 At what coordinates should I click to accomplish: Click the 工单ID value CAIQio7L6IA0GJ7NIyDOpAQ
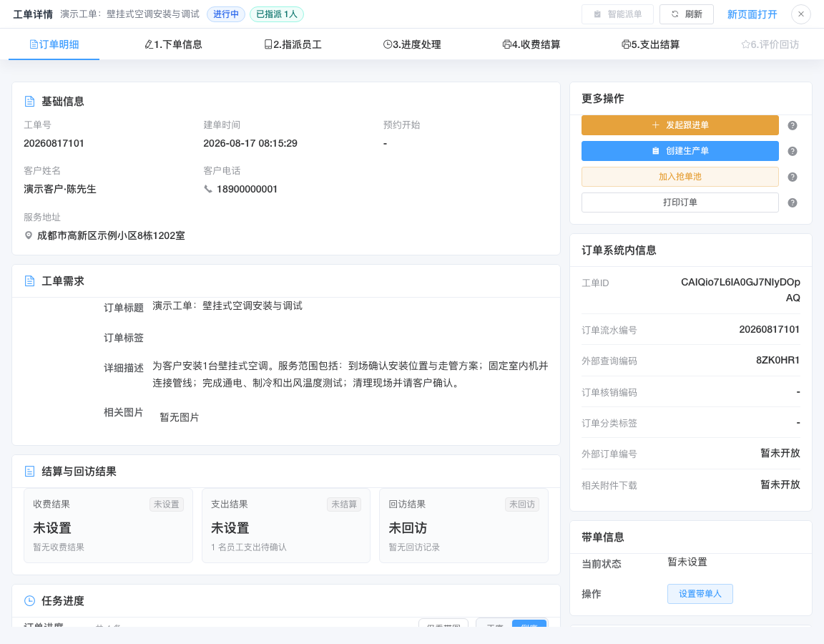click(740, 290)
